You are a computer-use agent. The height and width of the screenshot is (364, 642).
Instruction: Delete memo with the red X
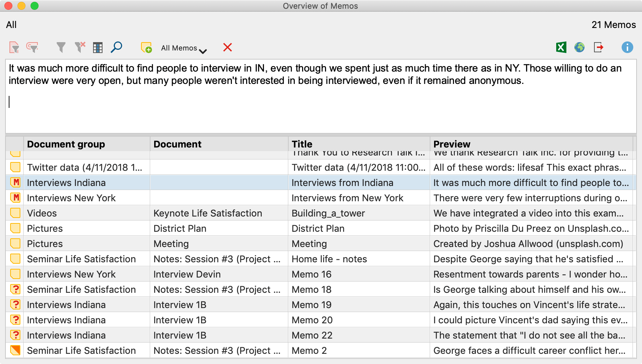[228, 47]
